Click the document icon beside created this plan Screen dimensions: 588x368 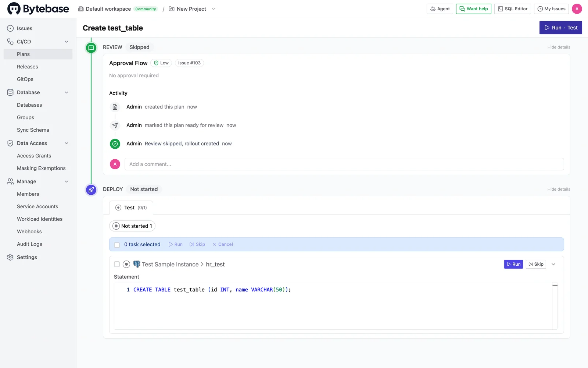point(115,107)
